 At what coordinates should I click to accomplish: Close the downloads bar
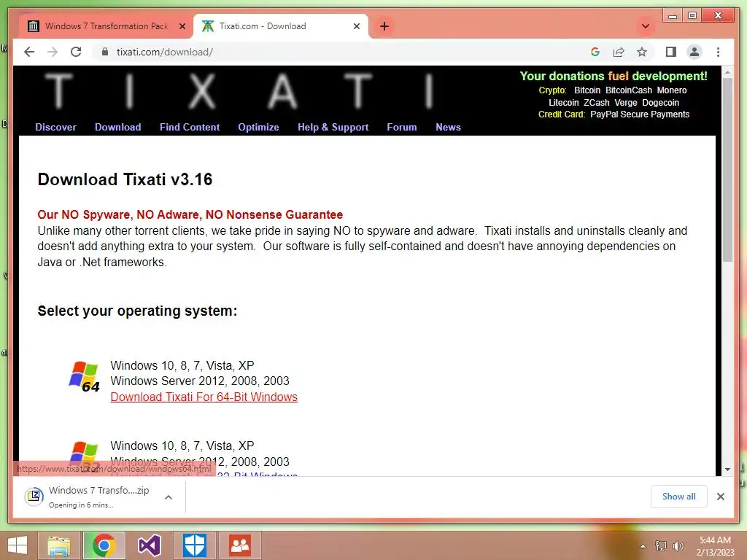(720, 497)
